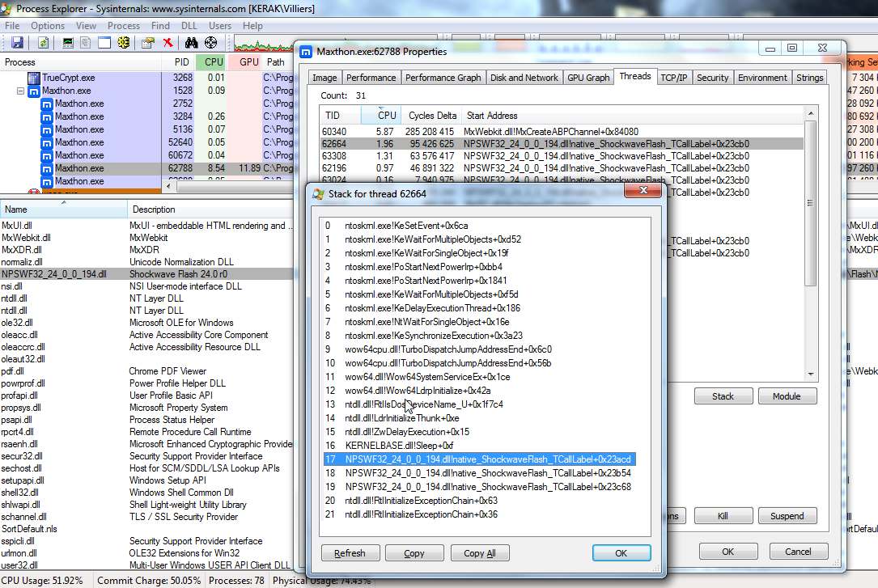Screen dimensions: 878x588
Task: Click the red X Kill Process icon
Action: pyautogui.click(x=168, y=43)
